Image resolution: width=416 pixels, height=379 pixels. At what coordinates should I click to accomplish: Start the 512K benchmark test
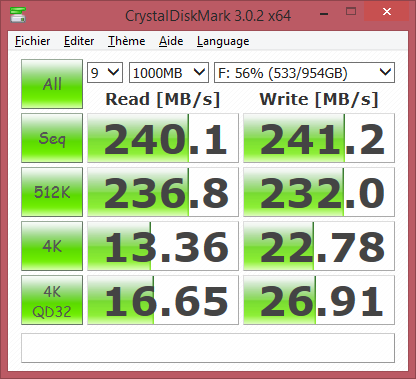pyautogui.click(x=52, y=192)
